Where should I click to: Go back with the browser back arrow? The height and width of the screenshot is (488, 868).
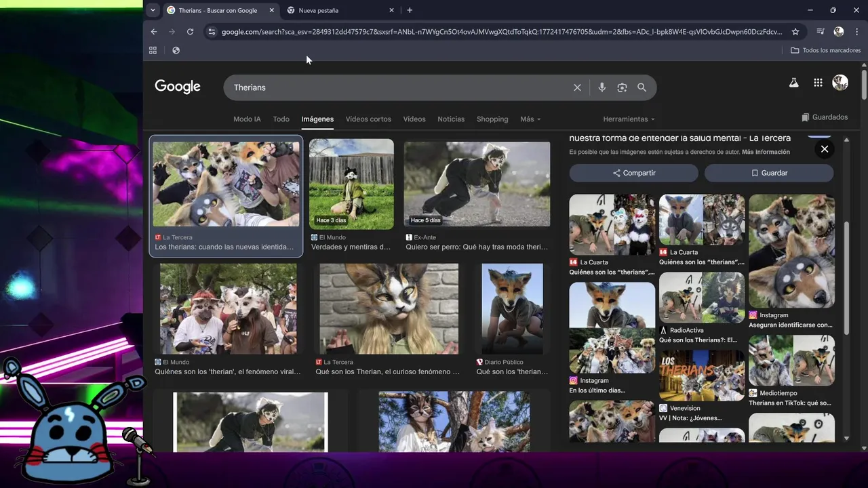[154, 32]
